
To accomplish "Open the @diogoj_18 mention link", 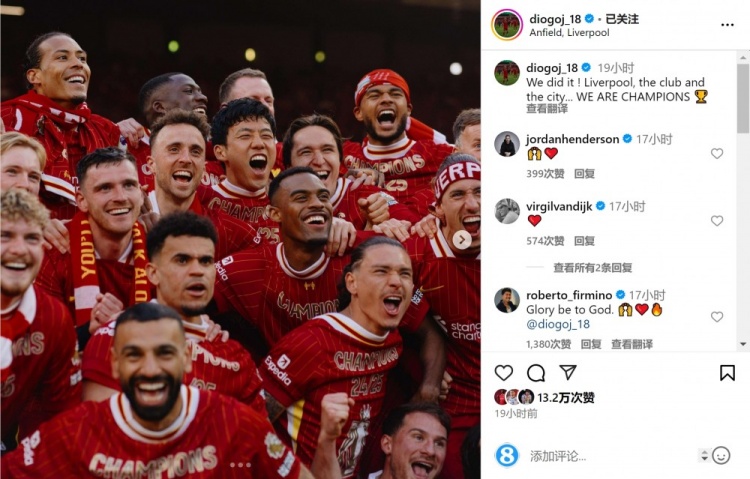I will (558, 324).
